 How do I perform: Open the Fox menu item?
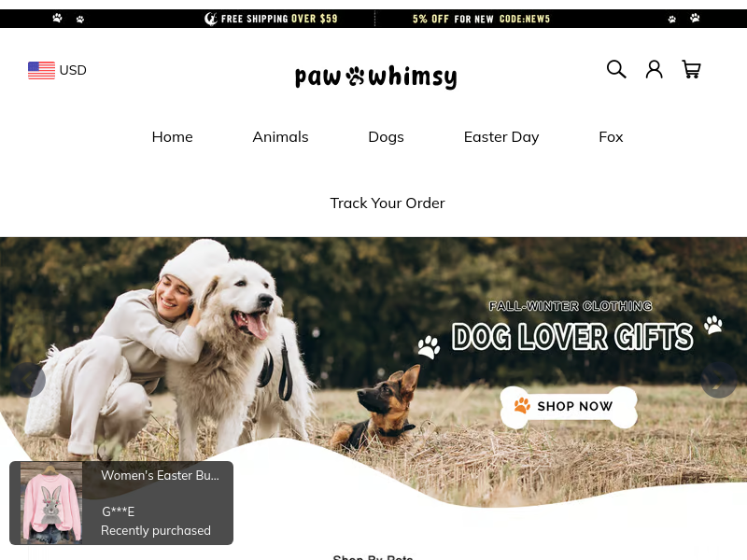[611, 137]
